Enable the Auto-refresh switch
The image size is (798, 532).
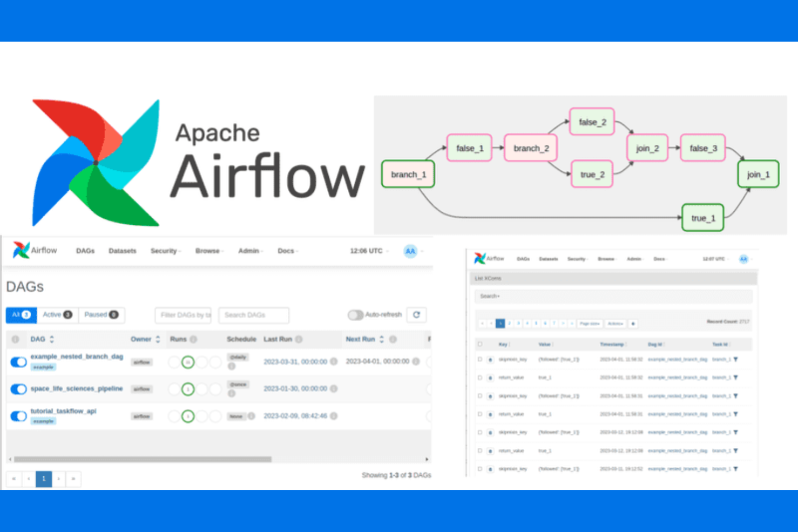[355, 315]
